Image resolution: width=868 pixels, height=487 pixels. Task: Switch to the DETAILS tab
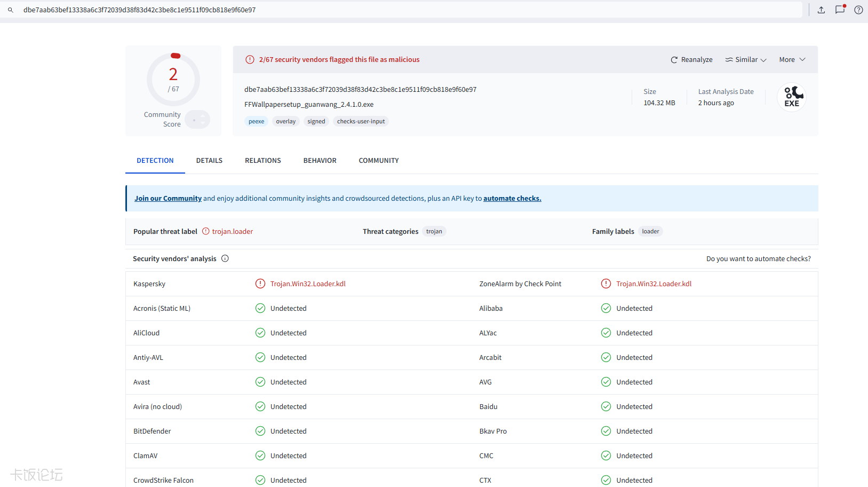coord(209,161)
